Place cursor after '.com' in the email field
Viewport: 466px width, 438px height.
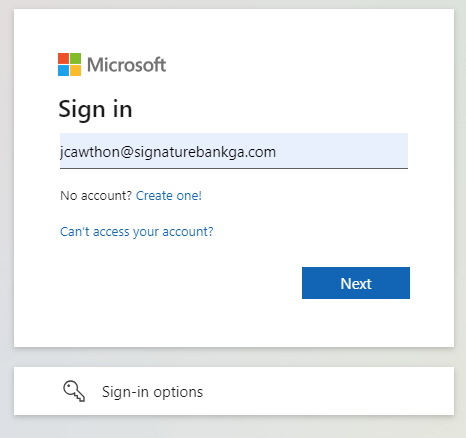278,152
